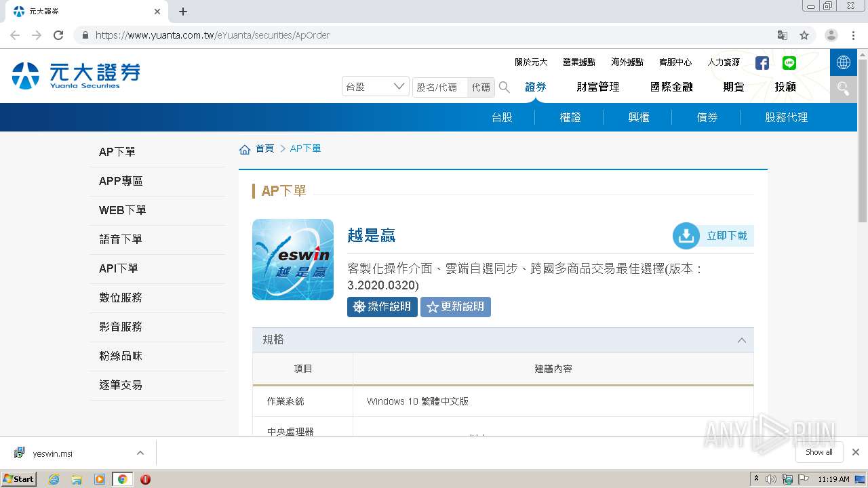Reload the page

[58, 35]
